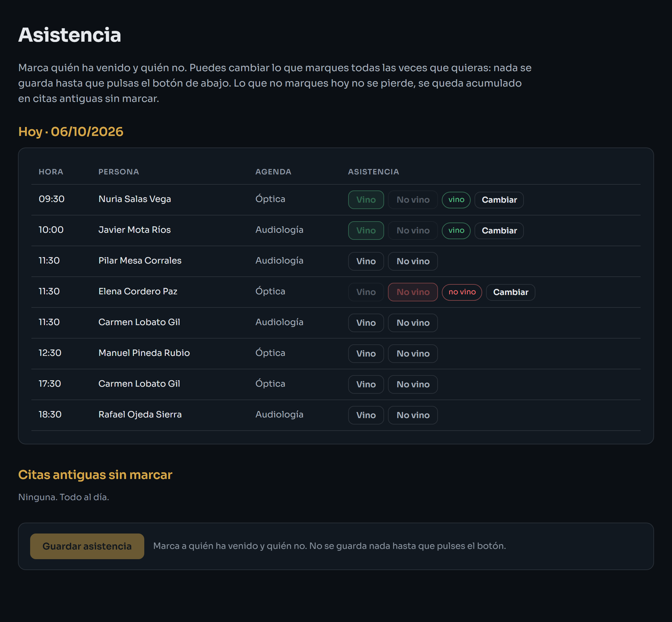Click Cambiar for Javier Mota Ríos
This screenshot has height=622, width=672.
(499, 231)
